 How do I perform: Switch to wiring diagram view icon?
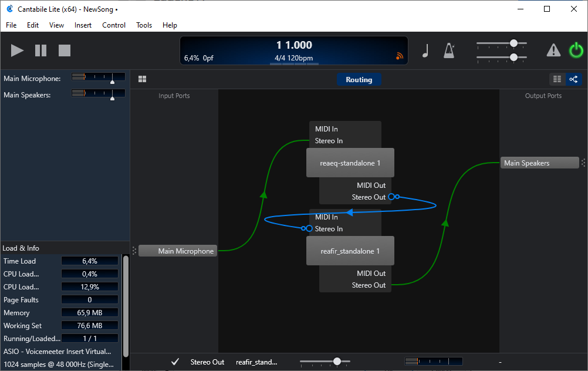(x=573, y=79)
